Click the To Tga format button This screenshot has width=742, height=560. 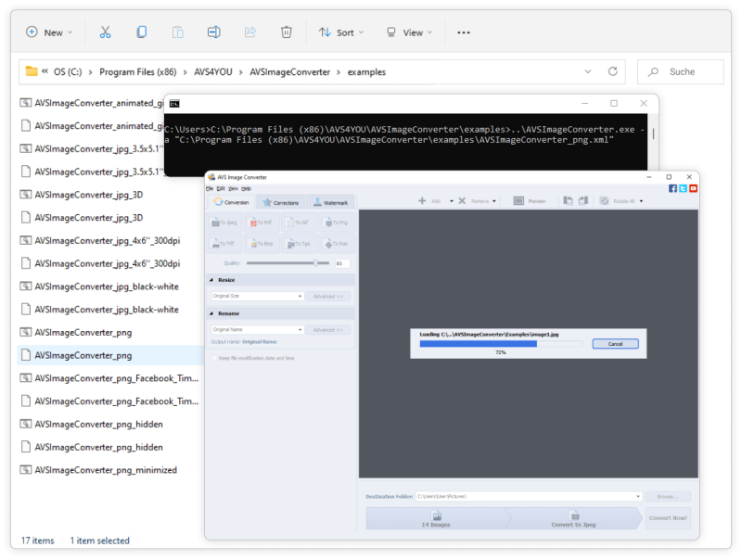(299, 244)
